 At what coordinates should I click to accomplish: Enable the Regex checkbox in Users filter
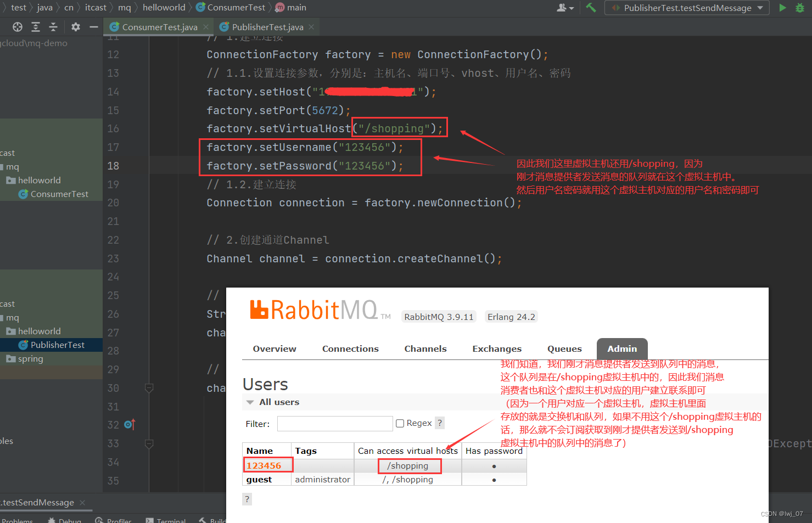[400, 423]
